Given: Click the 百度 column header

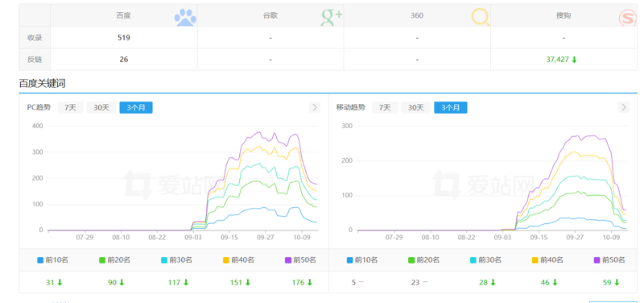Looking at the screenshot, I should click(124, 16).
